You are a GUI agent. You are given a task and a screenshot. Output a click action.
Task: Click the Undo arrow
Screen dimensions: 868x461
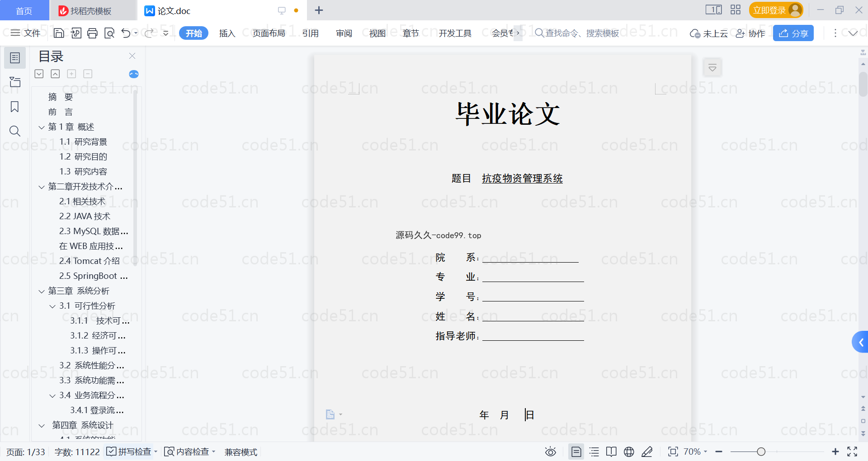pyautogui.click(x=126, y=33)
